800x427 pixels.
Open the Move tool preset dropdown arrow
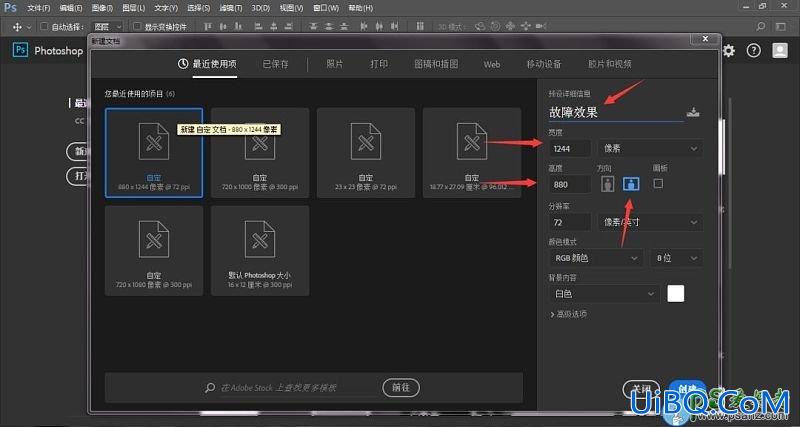point(29,27)
